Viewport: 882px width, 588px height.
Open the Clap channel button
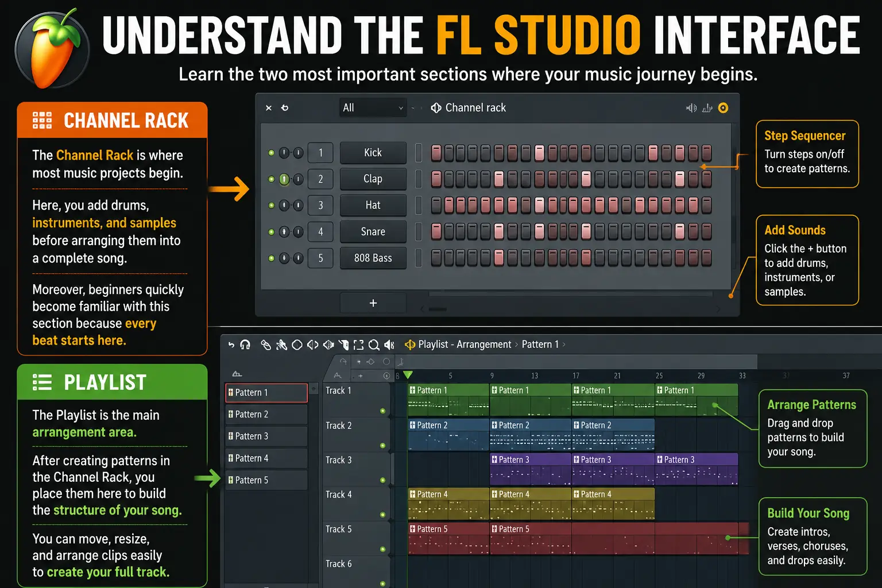(373, 179)
